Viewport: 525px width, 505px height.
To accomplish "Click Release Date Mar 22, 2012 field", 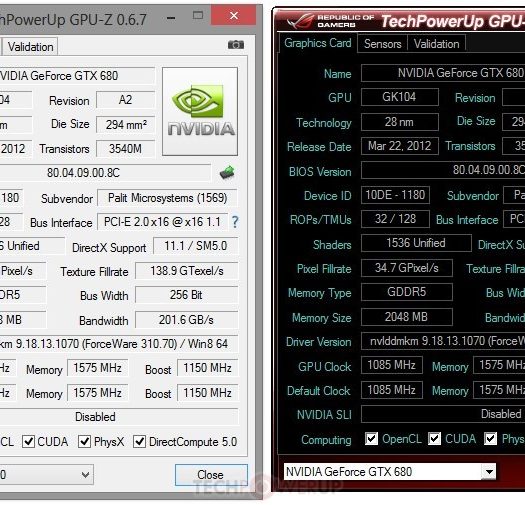I will pos(400,146).
